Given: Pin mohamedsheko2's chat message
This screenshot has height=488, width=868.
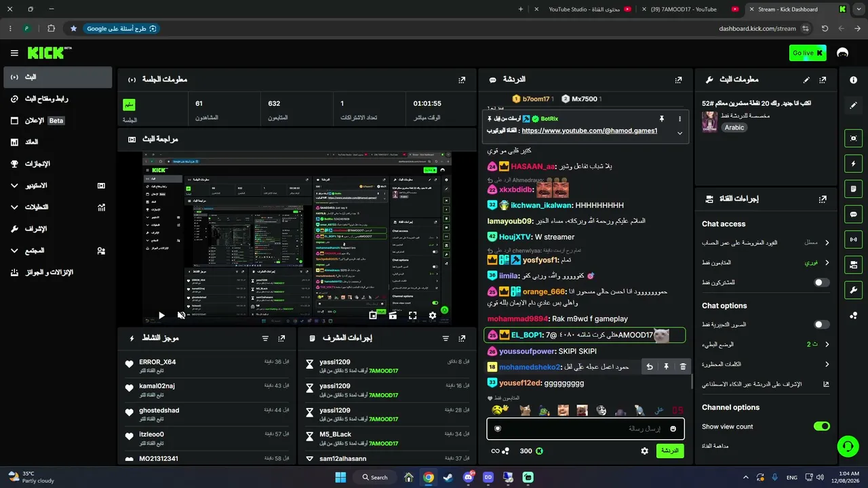Looking at the screenshot, I should click(666, 367).
